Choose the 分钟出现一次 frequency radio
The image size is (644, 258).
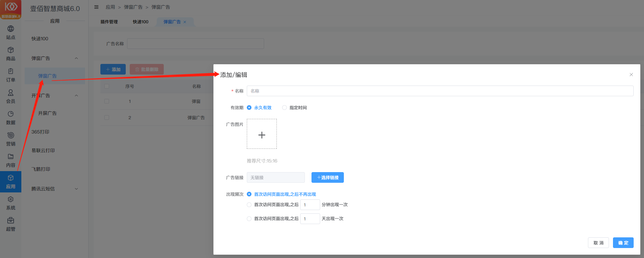(249, 205)
